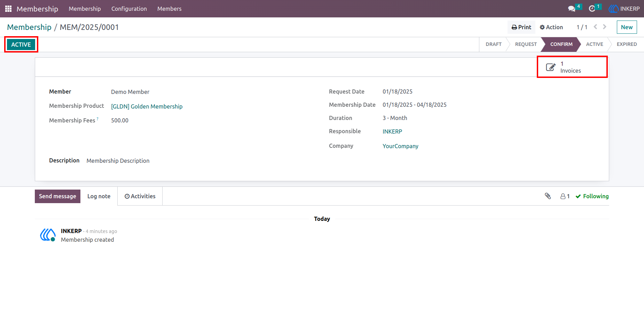
Task: Select the REQUEST status stage
Action: 526,44
